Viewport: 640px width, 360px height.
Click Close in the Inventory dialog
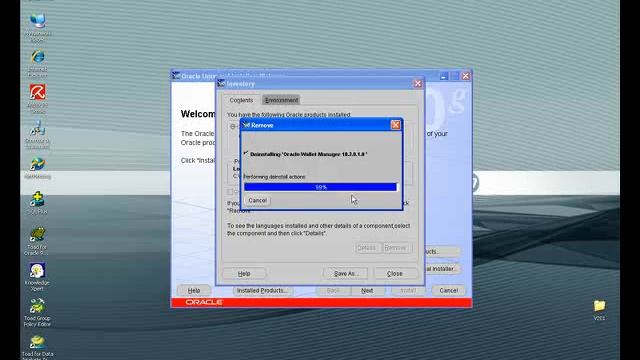(x=395, y=273)
